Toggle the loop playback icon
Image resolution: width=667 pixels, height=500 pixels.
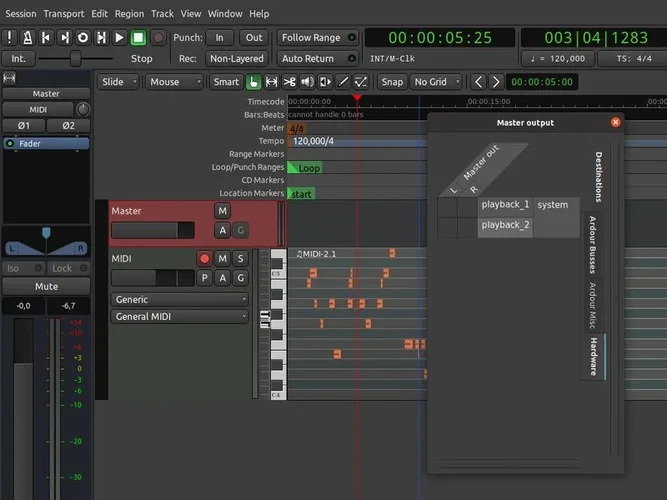click(83, 38)
